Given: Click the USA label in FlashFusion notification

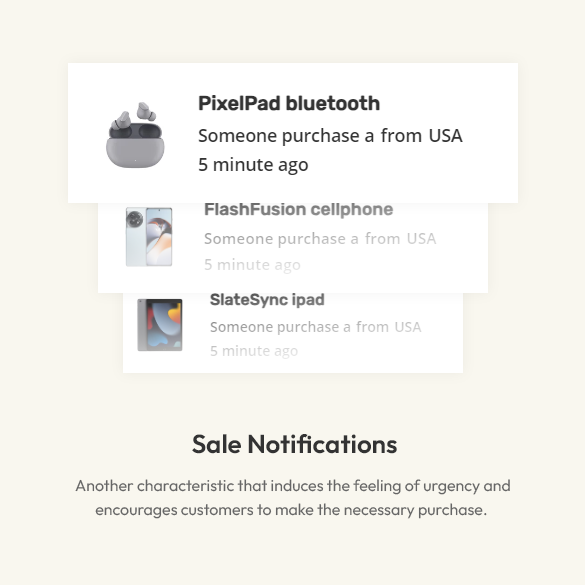Looking at the screenshot, I should (421, 239).
